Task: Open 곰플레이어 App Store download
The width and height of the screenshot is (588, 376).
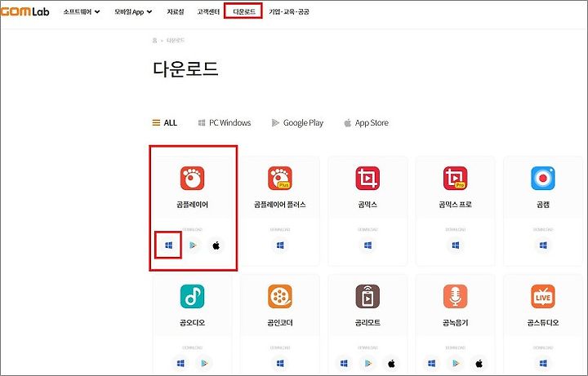Action: pos(216,246)
